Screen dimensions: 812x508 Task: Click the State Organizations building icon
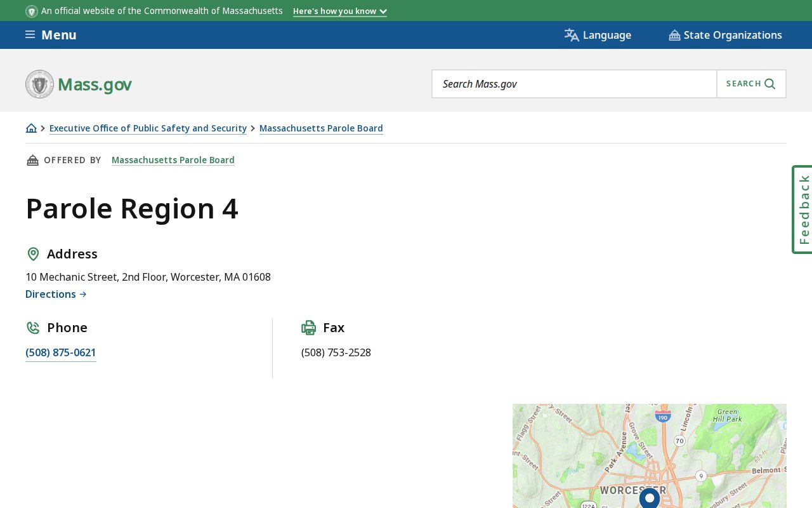(x=674, y=35)
